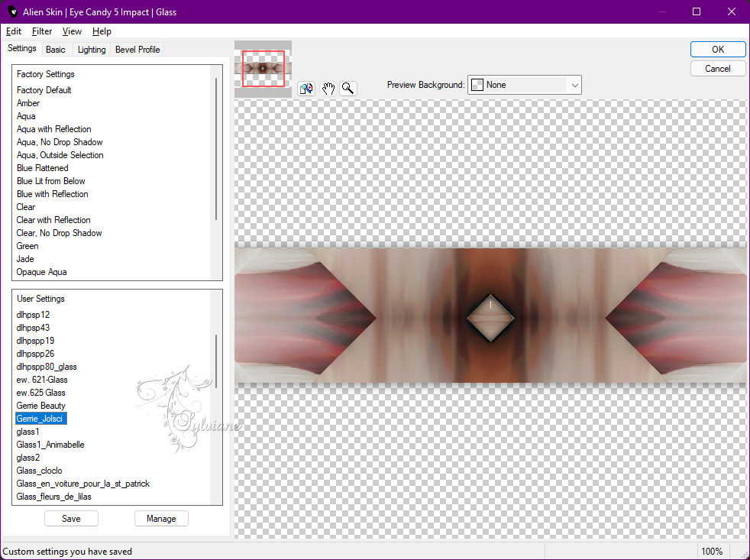The height and width of the screenshot is (560, 750).
Task: Select user setting dlhpsp43
Action: pyautogui.click(x=33, y=328)
